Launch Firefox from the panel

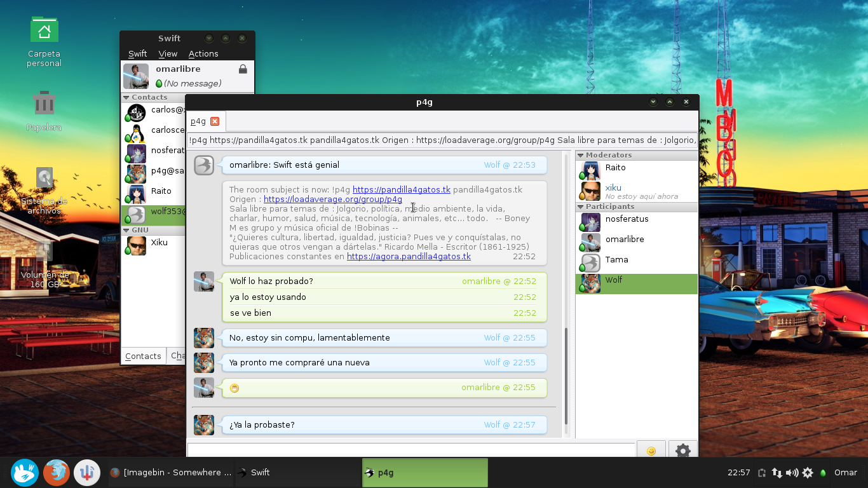57,473
